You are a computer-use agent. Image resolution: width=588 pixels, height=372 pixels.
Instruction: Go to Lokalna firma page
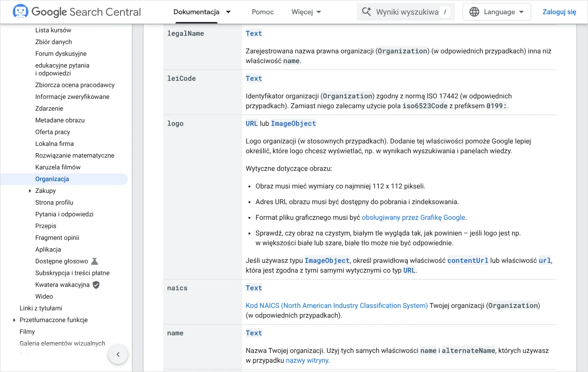tap(54, 143)
